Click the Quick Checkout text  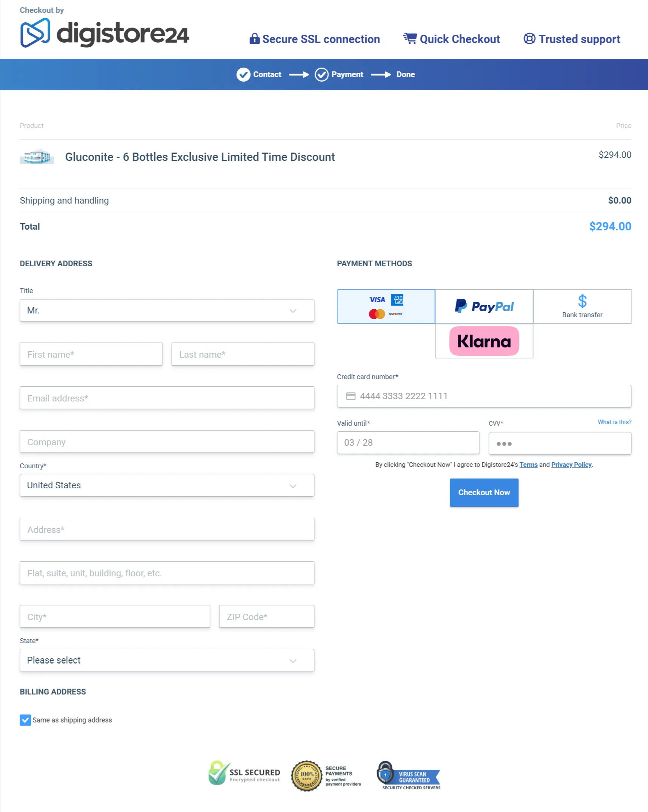(460, 39)
